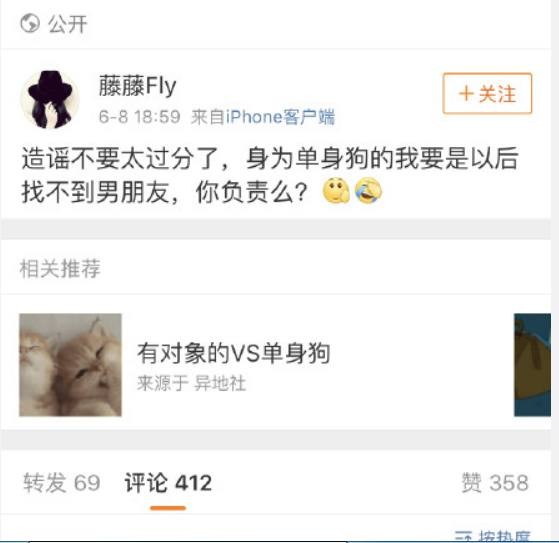Image resolution: width=559 pixels, height=543 pixels.
Task: Tap the 公开 visibility label
Action: coord(68,24)
